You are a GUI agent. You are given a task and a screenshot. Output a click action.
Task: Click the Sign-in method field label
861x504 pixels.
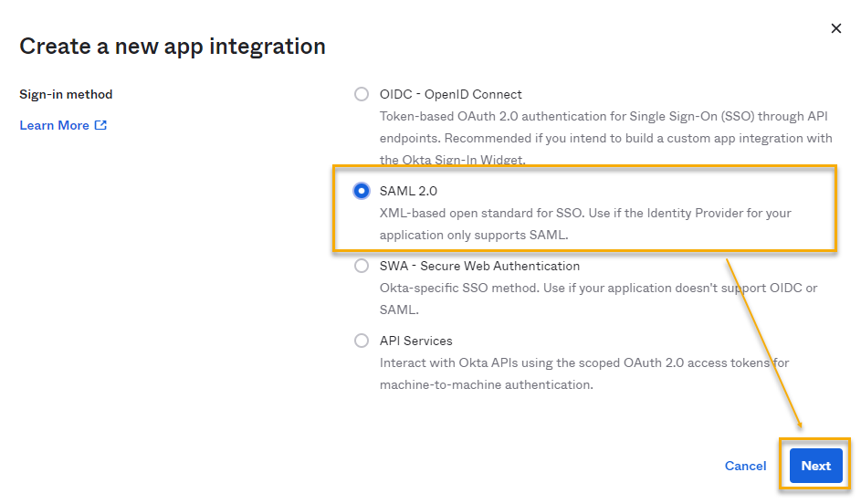click(66, 94)
